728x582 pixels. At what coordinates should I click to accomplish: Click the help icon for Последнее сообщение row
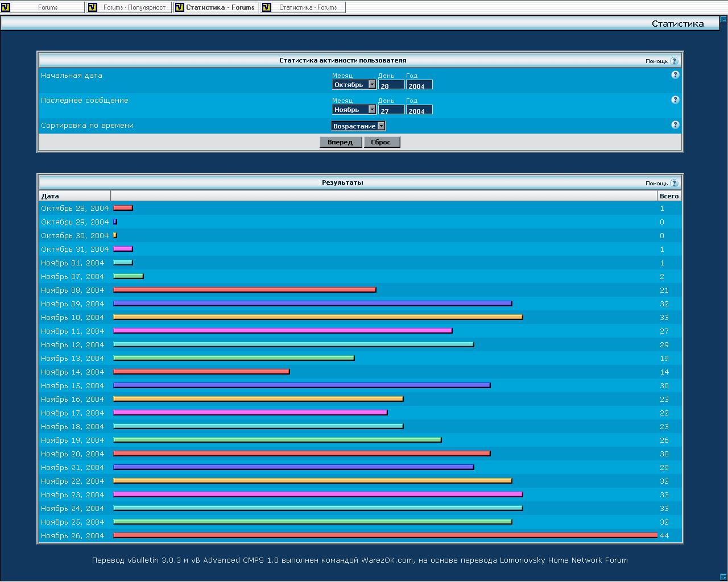(x=675, y=100)
